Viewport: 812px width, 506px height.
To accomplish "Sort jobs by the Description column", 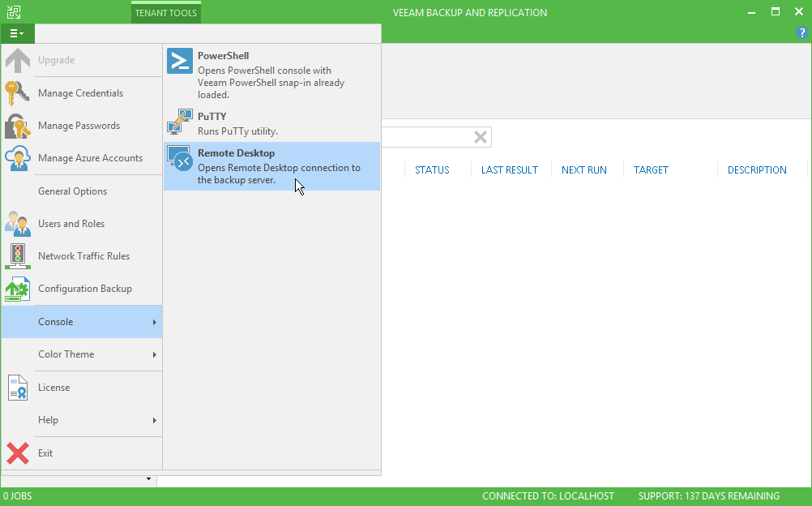I will pyautogui.click(x=757, y=170).
